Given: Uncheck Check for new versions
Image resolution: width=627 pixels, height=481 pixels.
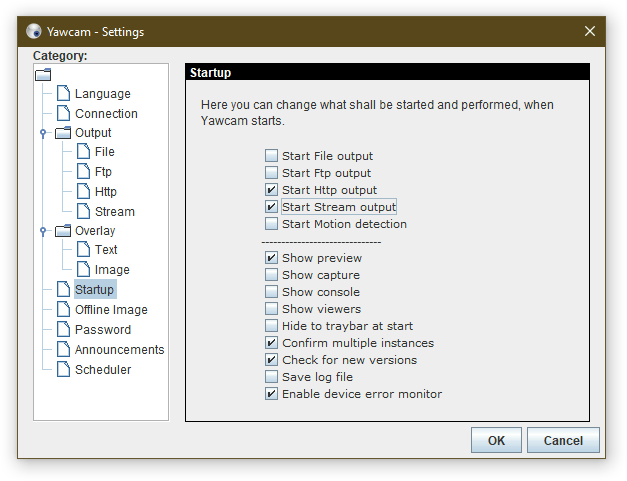Looking at the screenshot, I should click(x=271, y=359).
